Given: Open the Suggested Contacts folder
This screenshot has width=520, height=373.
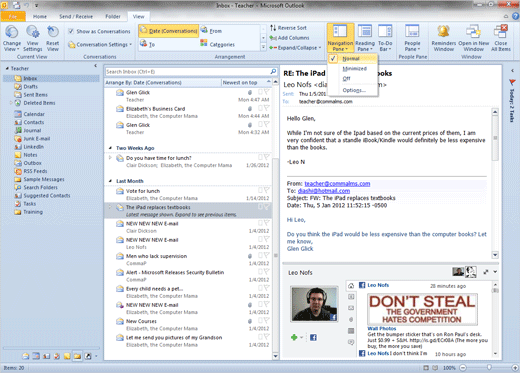Looking at the screenshot, I should 47,196.
